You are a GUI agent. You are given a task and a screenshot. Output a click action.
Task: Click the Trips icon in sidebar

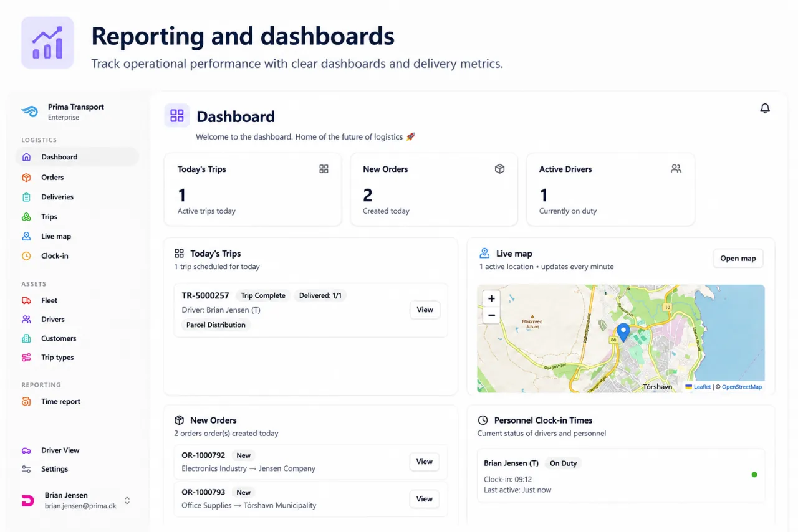tap(26, 217)
